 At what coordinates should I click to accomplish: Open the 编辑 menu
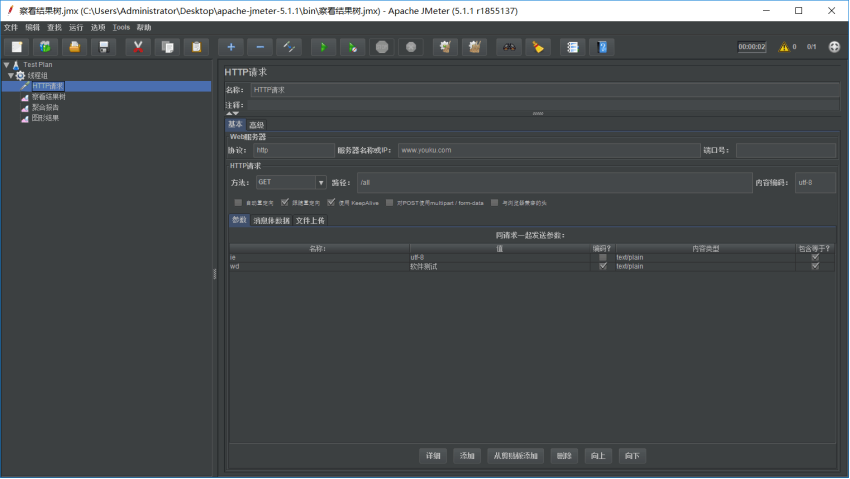click(33, 28)
